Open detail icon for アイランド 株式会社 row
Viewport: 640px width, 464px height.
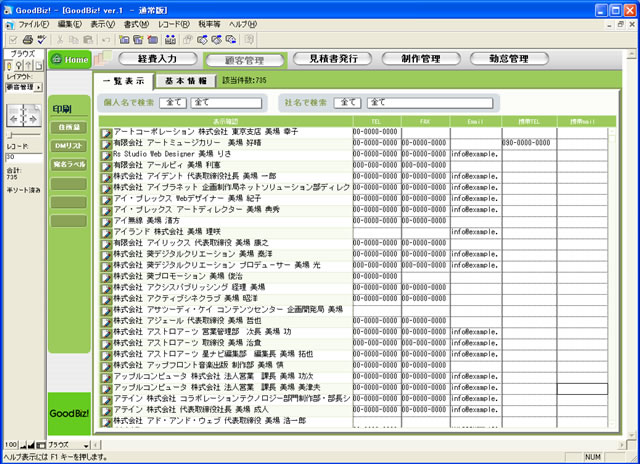(106, 233)
